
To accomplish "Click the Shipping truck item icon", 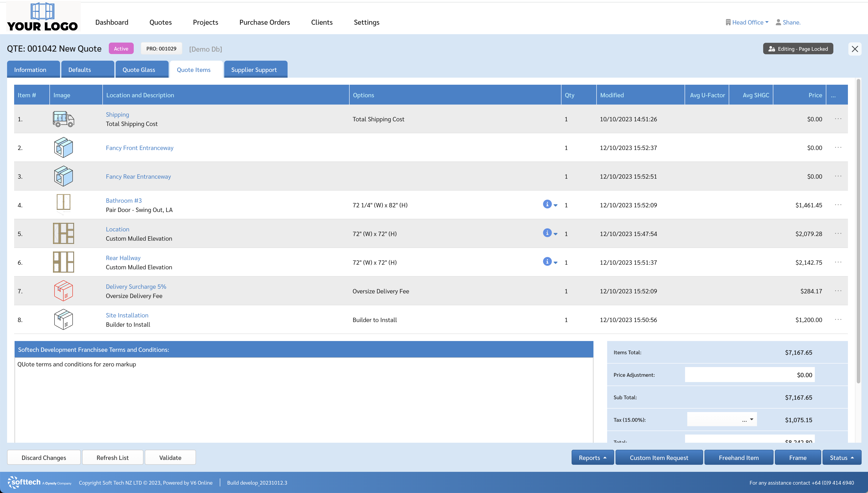I will point(63,119).
